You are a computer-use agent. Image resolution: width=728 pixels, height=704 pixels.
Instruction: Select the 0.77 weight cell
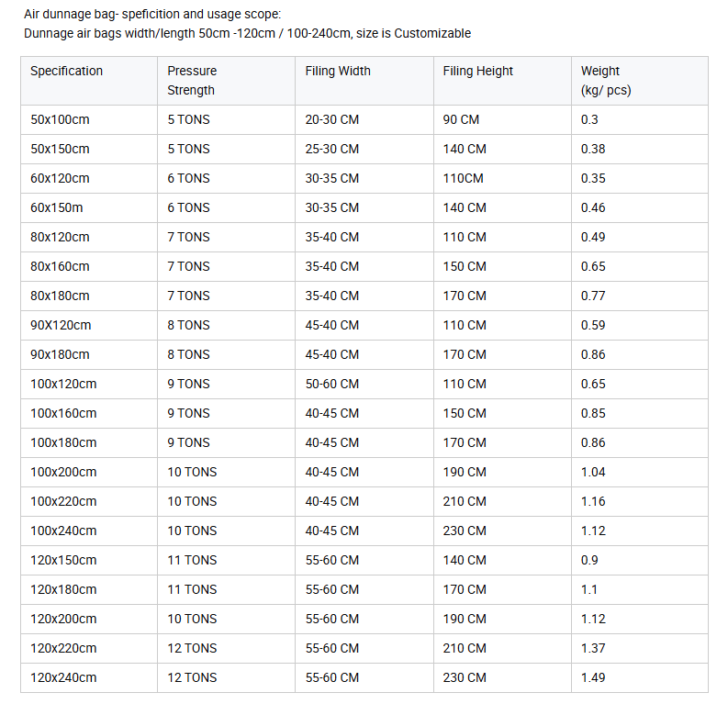click(640, 296)
